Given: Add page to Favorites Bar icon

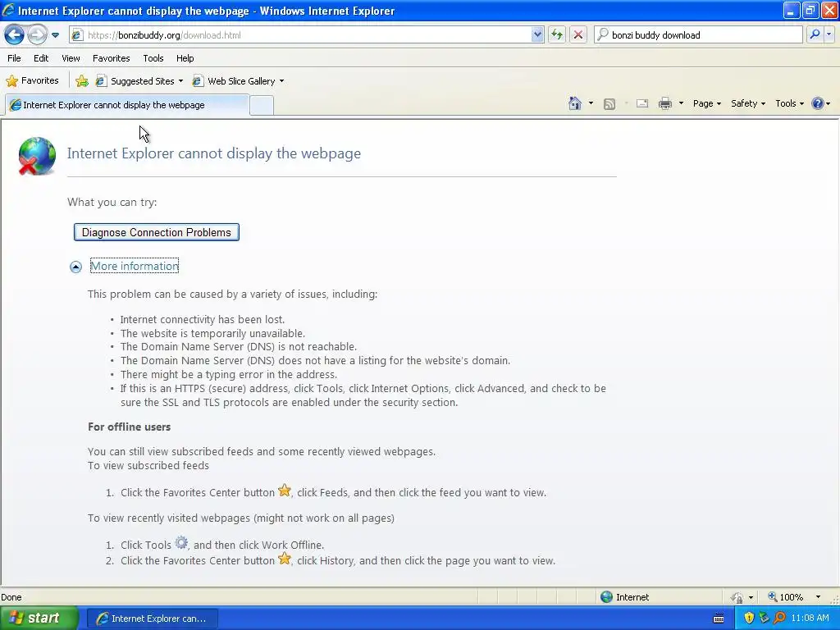Looking at the screenshot, I should point(82,81).
